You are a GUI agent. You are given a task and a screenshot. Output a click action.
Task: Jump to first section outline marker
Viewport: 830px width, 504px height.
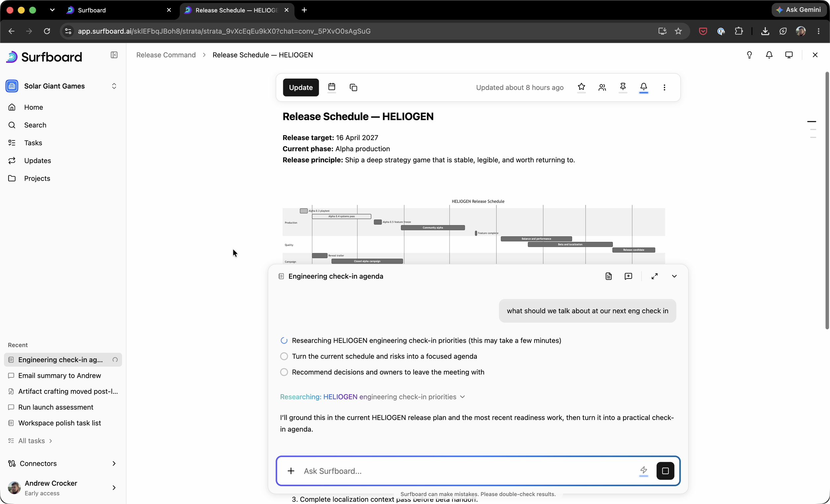tap(811, 121)
